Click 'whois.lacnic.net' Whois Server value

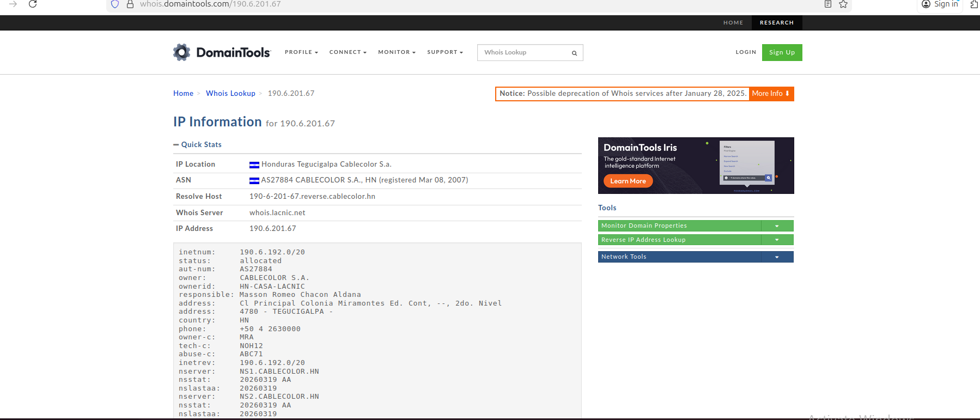[x=277, y=212]
